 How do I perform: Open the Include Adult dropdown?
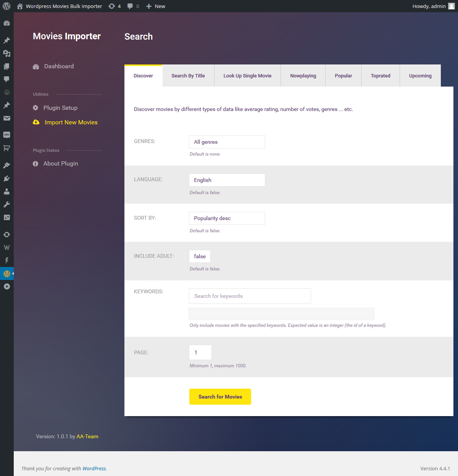pyautogui.click(x=200, y=256)
